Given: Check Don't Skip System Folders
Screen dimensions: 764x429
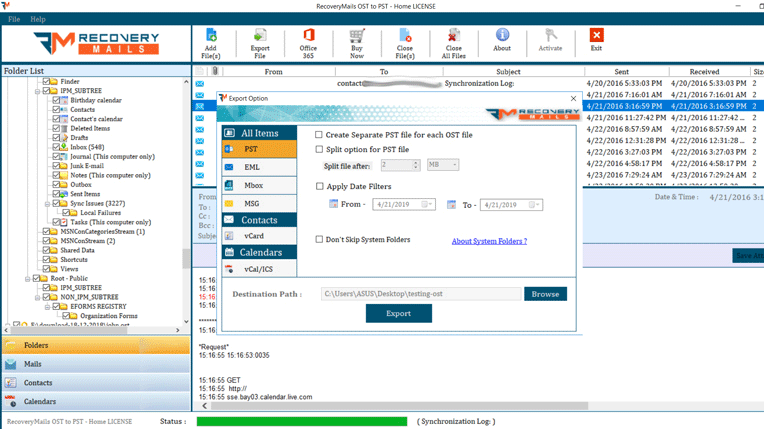Looking at the screenshot, I should (319, 239).
